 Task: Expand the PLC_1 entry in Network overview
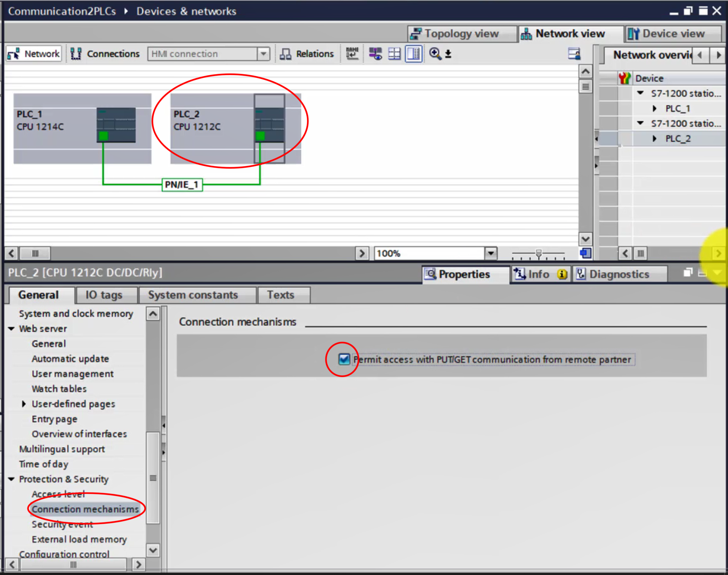pyautogui.click(x=654, y=108)
